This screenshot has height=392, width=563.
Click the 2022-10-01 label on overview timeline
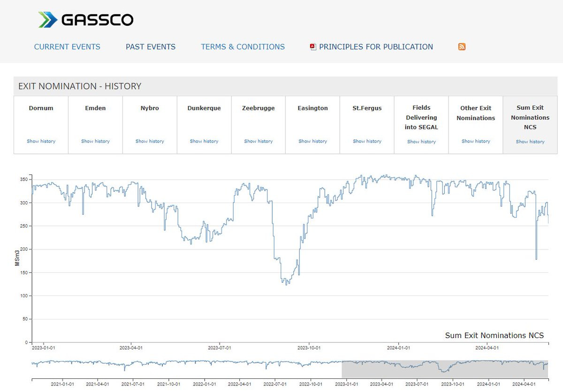coord(310,384)
